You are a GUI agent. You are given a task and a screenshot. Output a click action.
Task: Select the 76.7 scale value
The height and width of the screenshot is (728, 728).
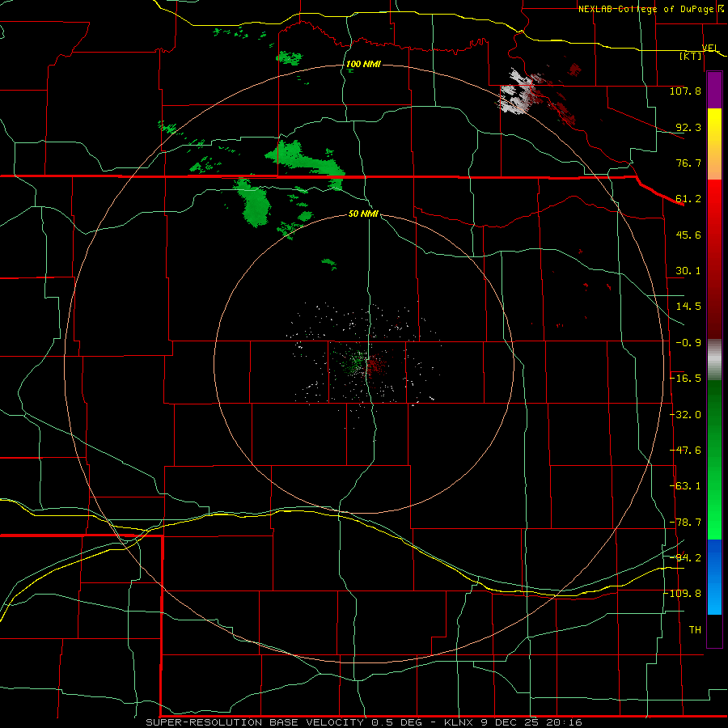point(688,163)
